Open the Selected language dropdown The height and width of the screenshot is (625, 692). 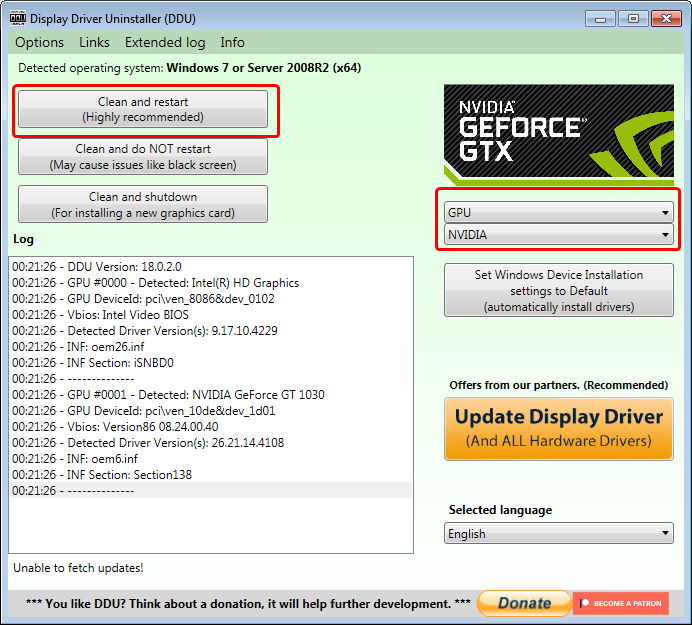tap(558, 534)
